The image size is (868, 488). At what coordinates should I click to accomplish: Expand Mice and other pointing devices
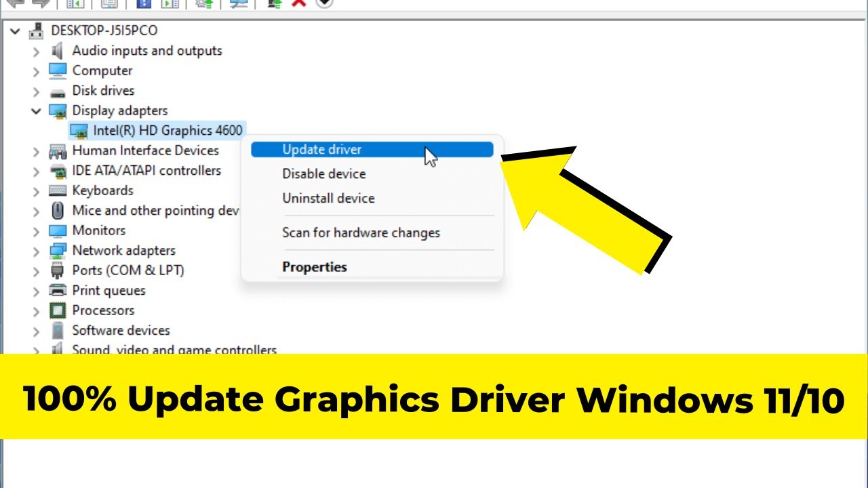click(x=37, y=211)
